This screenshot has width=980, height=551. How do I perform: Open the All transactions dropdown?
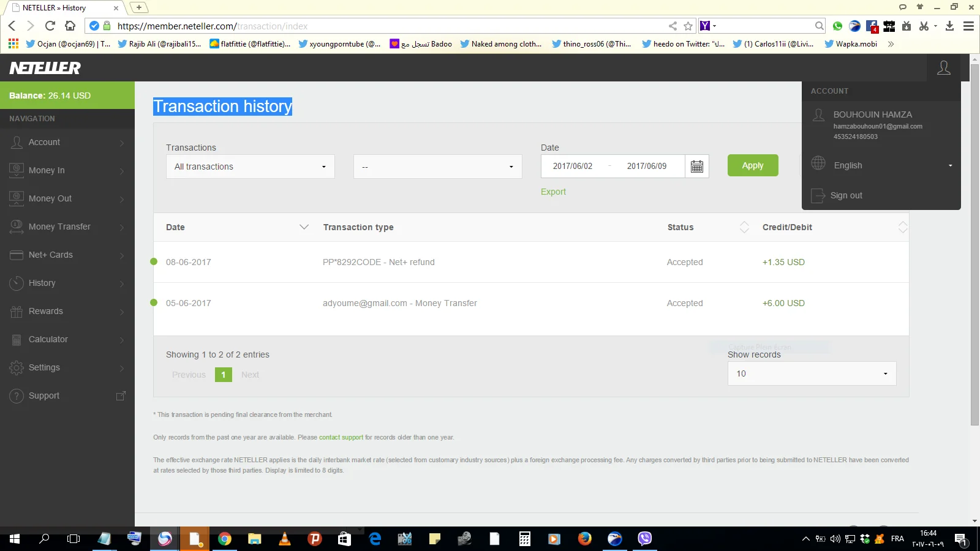pyautogui.click(x=250, y=167)
